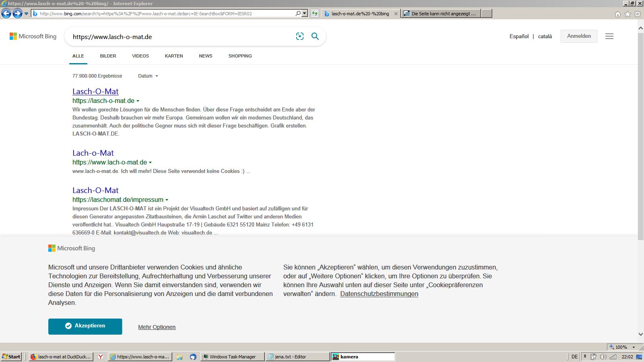Click the power plug tray icon
The width and height of the screenshot is (644, 362).
(593, 357)
